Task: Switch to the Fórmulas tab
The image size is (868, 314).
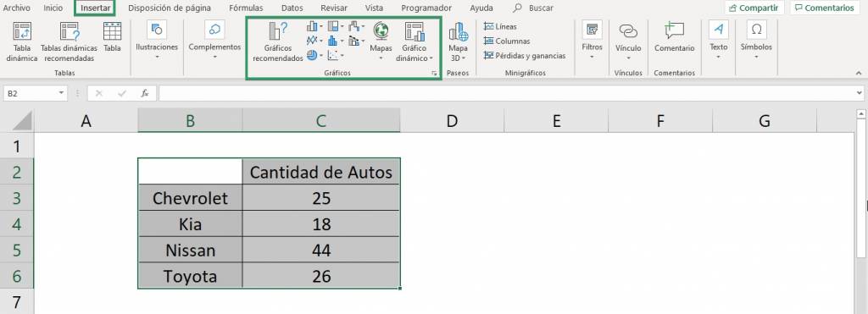Action: point(246,8)
